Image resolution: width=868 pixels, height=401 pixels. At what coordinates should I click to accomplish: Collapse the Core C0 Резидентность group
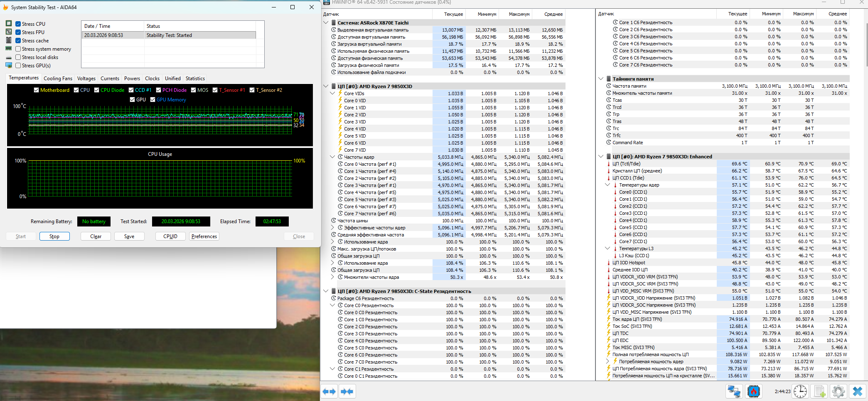pos(332,305)
